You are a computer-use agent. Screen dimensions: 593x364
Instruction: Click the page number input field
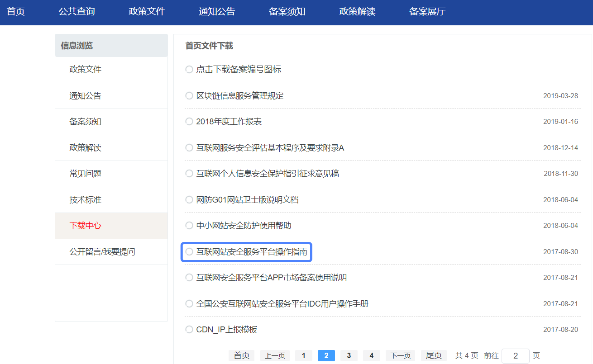coord(515,356)
